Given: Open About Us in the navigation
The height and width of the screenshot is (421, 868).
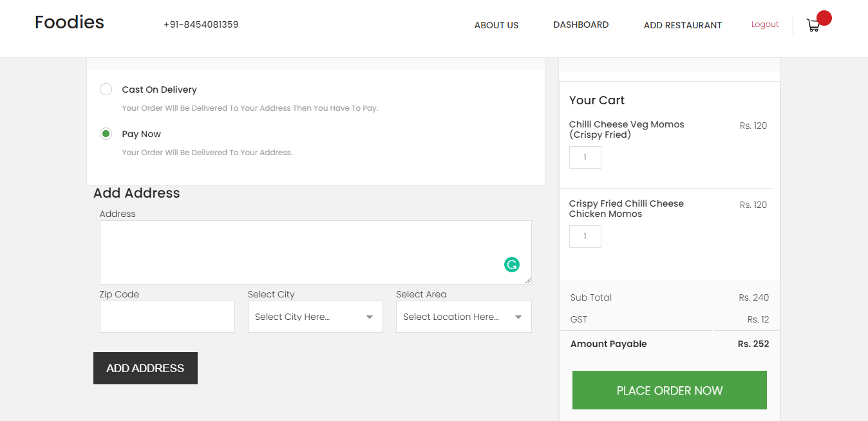Looking at the screenshot, I should [496, 25].
